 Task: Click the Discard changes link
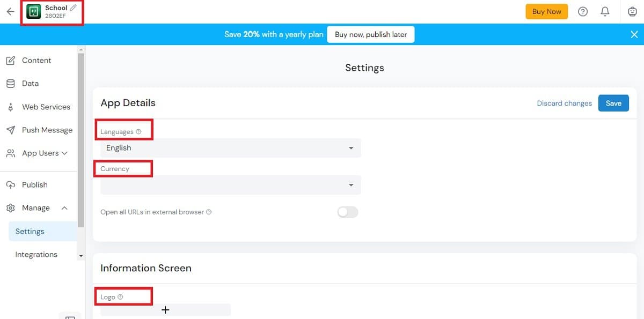(564, 103)
